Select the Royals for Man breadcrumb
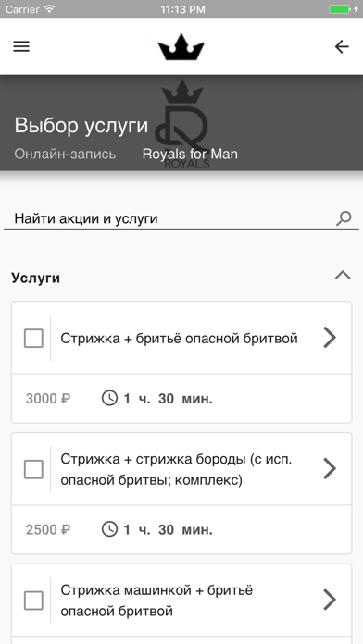The image size is (363, 644). point(190,154)
